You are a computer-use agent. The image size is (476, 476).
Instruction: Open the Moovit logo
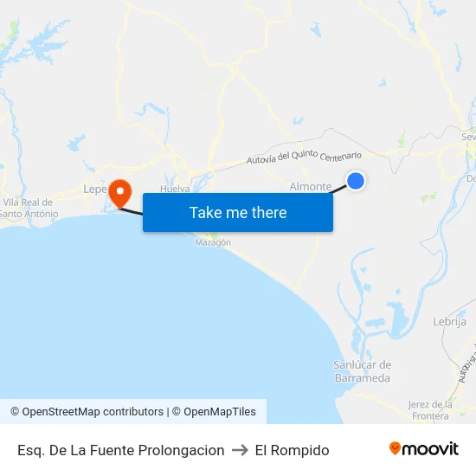424,449
